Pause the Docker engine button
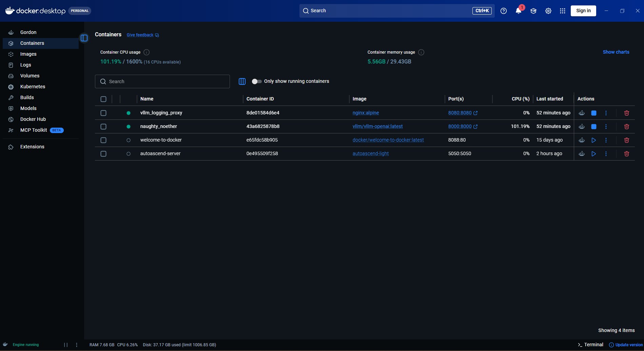The image size is (644, 351). (x=66, y=345)
